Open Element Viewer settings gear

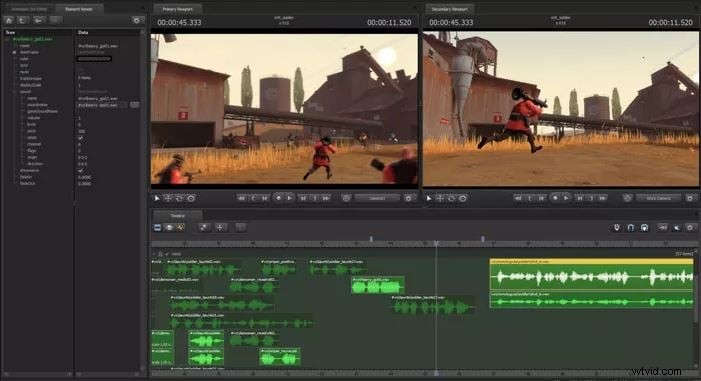(136, 20)
